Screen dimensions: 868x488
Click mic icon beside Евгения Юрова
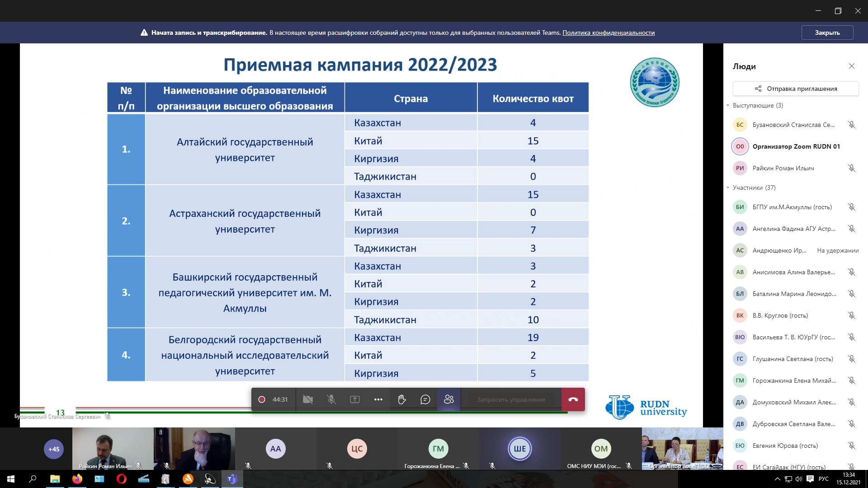click(x=852, y=446)
